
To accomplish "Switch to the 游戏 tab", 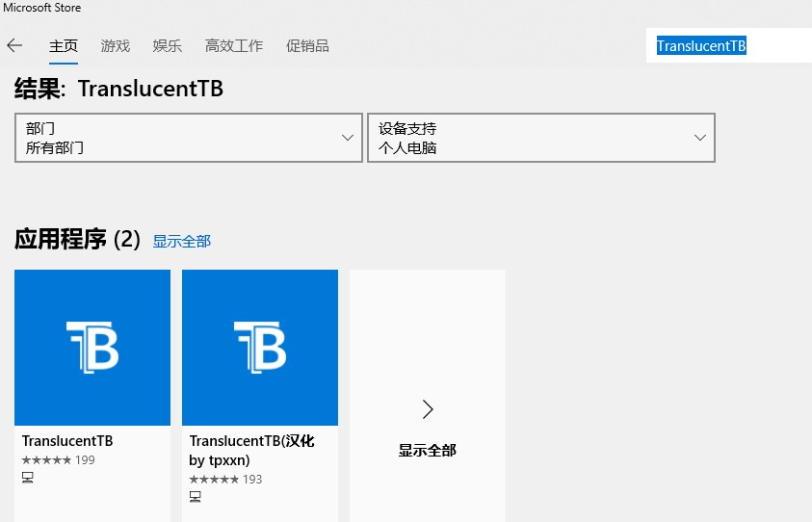I will [115, 45].
